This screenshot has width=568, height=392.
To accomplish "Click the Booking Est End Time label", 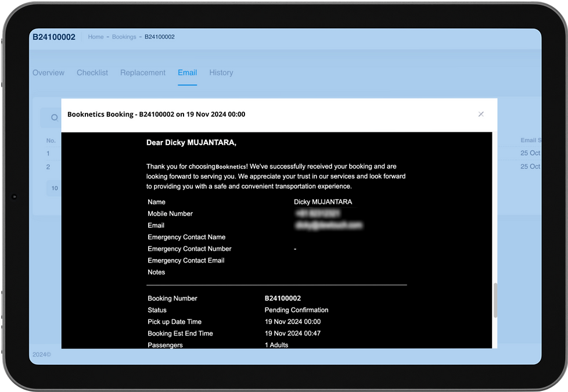I will point(180,333).
